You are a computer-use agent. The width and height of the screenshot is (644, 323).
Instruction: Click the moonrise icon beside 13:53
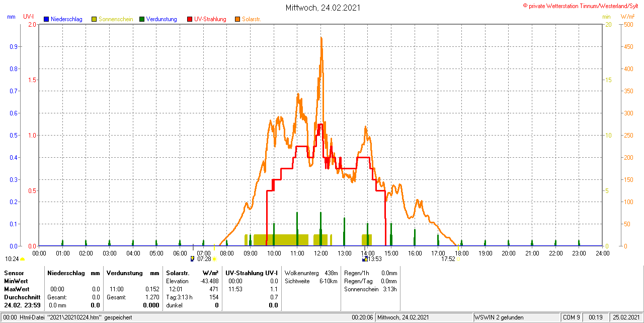coord(365,259)
